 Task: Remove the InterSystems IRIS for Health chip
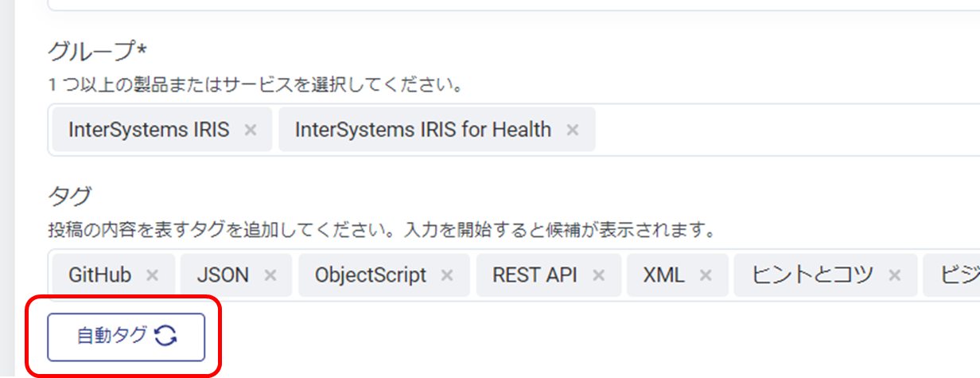pos(573,130)
